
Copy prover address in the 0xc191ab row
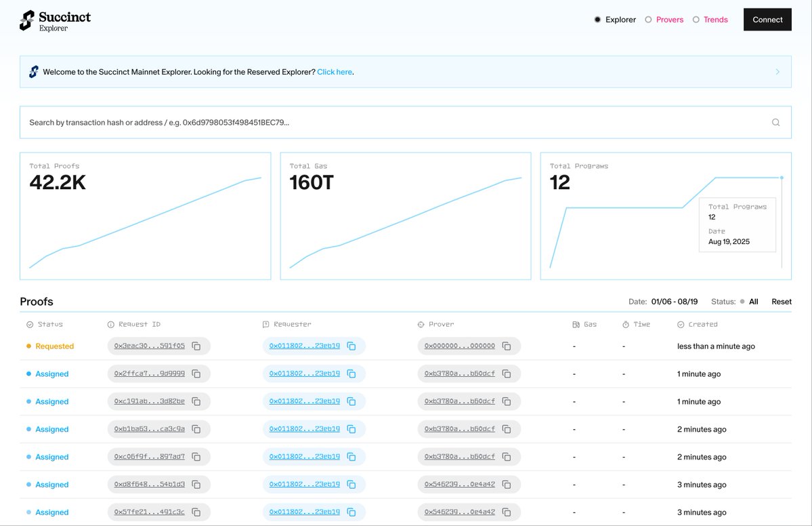coord(507,402)
